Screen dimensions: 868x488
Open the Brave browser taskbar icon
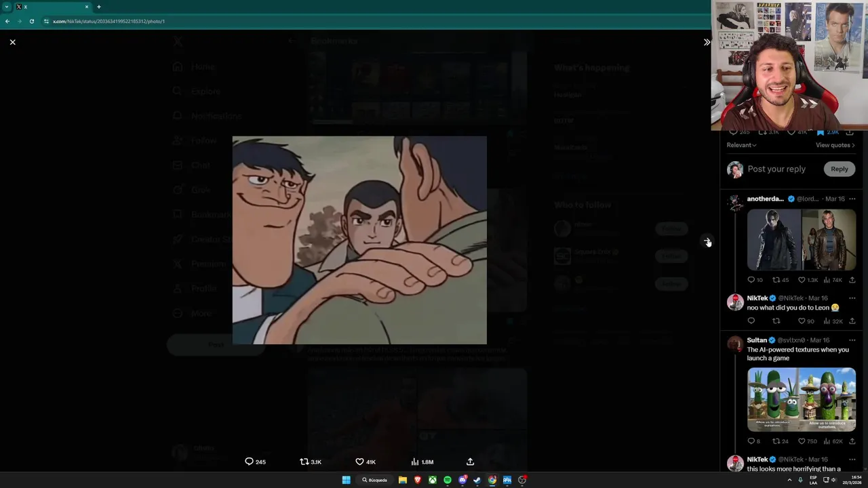tap(418, 480)
